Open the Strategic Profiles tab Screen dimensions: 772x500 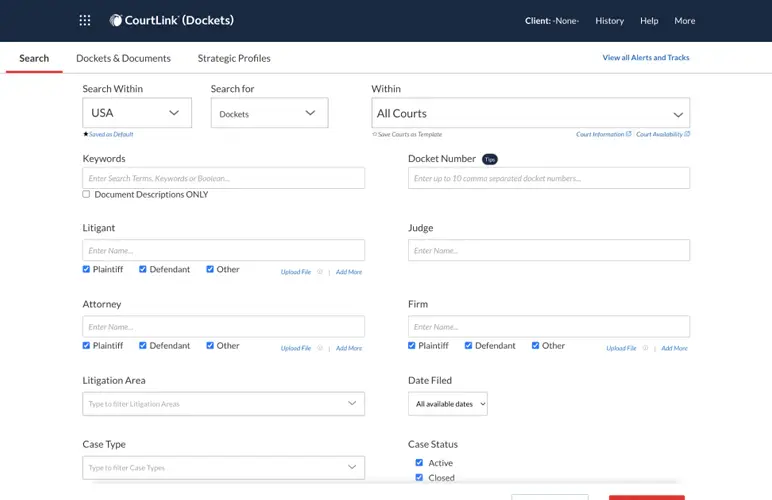tap(234, 58)
